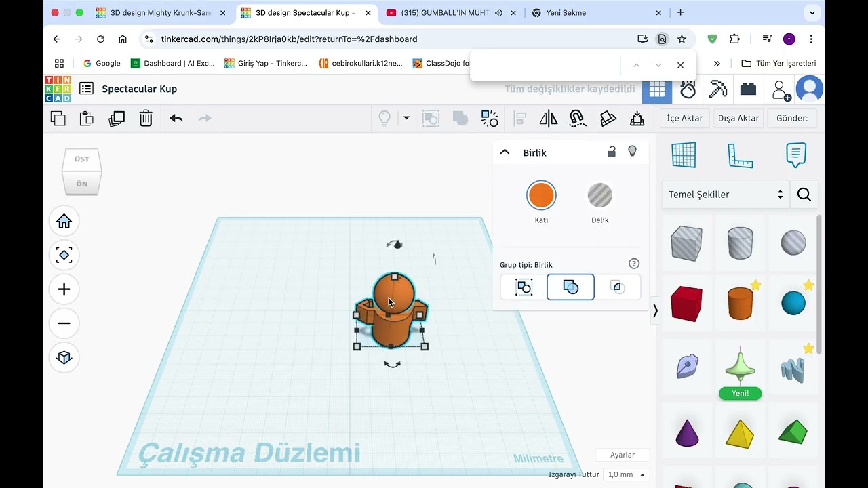The image size is (868, 488).
Task: Toggle show all lightbulb in toolbar
Action: tap(384, 119)
